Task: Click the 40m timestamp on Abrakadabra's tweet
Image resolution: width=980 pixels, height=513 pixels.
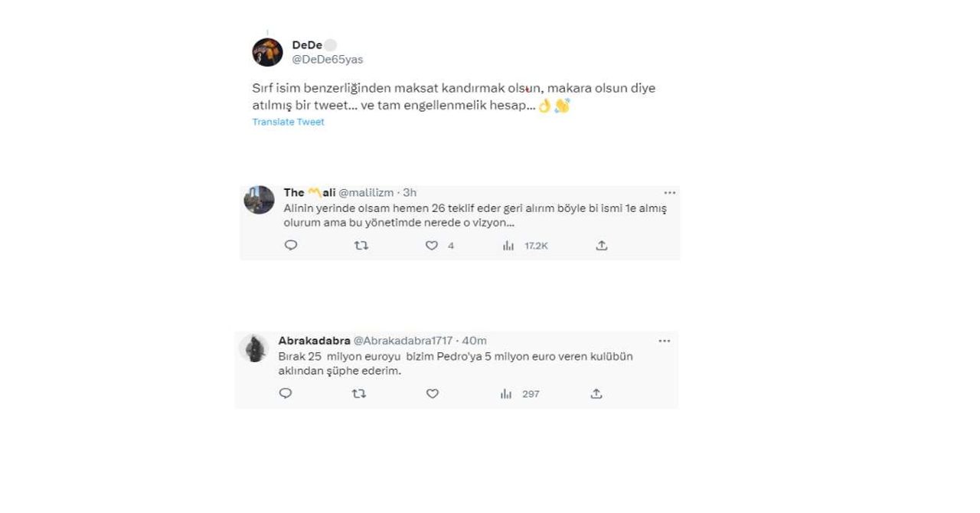Action: pyautogui.click(x=474, y=341)
